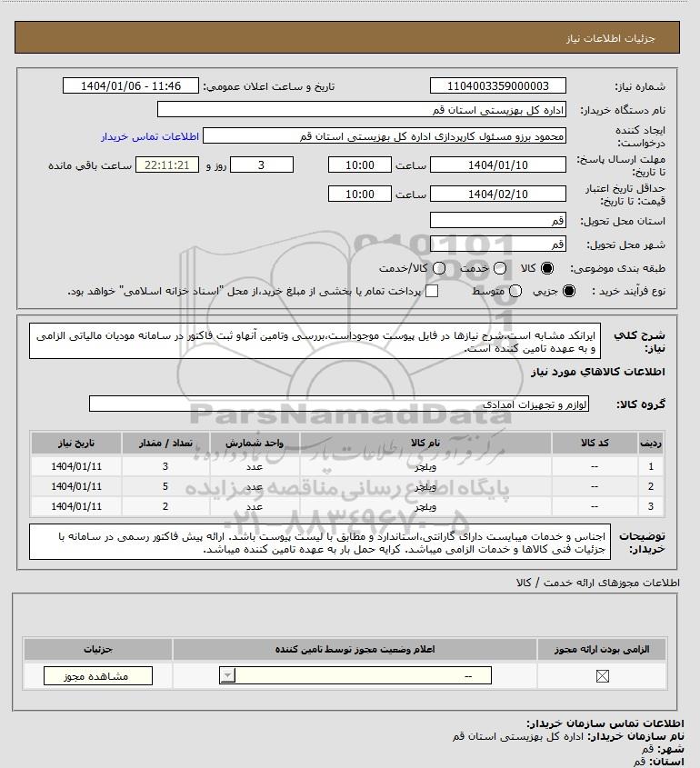This screenshot has height=768, width=700.
Task: Toggle the الزامی بودن ارائه مجوز checkbox
Action: tap(603, 676)
